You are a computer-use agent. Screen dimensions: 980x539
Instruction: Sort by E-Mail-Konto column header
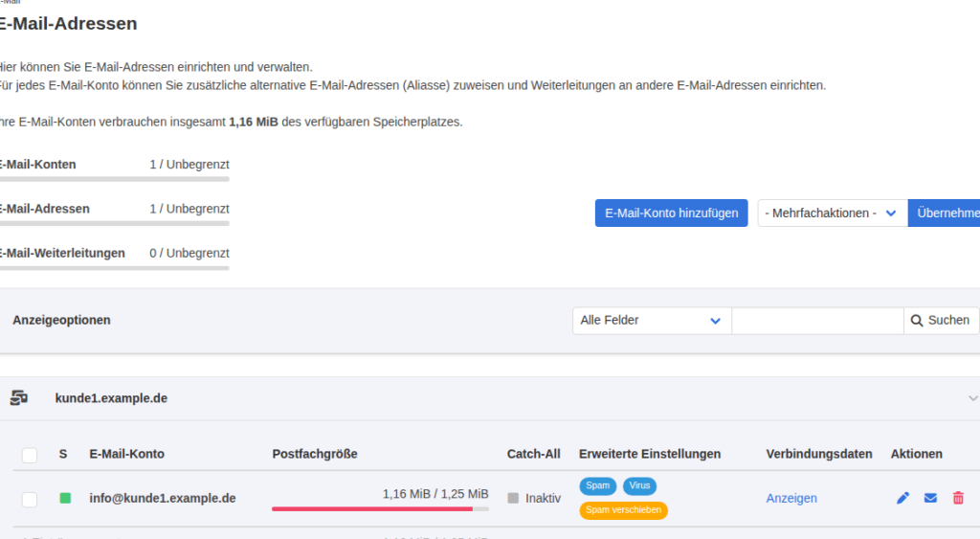[x=127, y=454]
